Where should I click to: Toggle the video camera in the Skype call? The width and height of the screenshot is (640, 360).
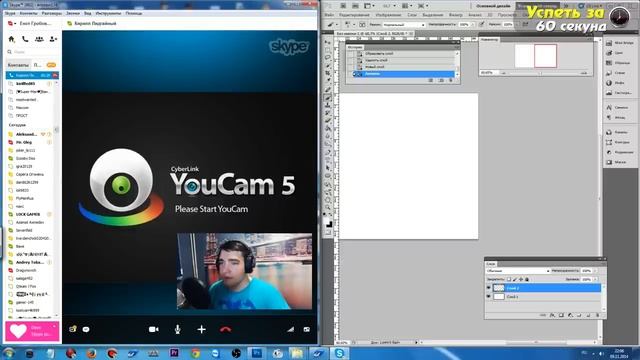(x=153, y=329)
